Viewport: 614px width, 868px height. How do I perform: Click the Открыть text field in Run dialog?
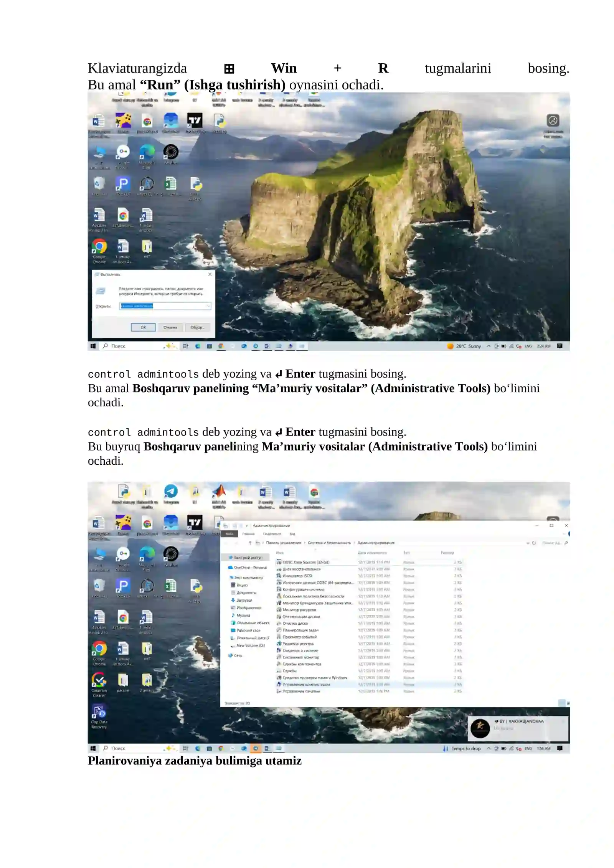pyautogui.click(x=165, y=306)
